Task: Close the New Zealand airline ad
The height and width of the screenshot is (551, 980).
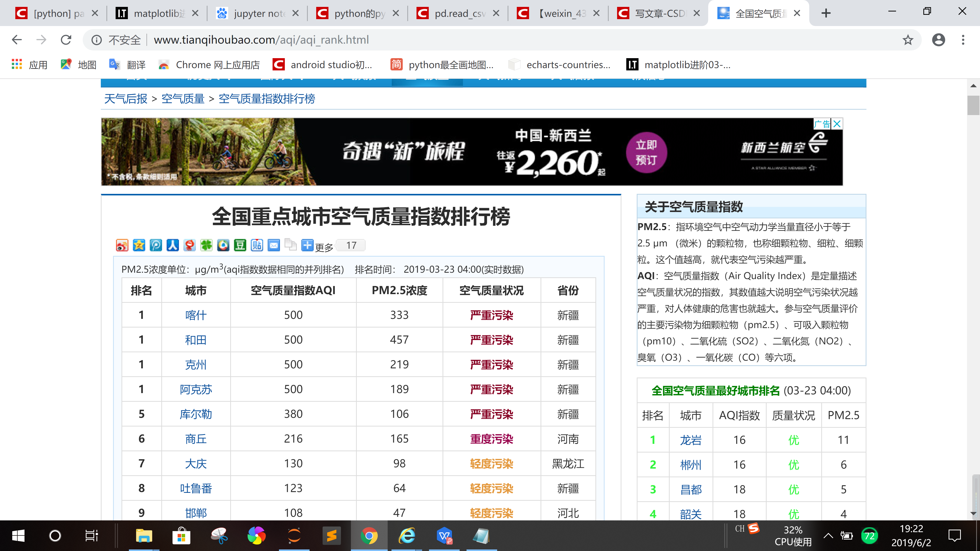Action: pos(837,124)
